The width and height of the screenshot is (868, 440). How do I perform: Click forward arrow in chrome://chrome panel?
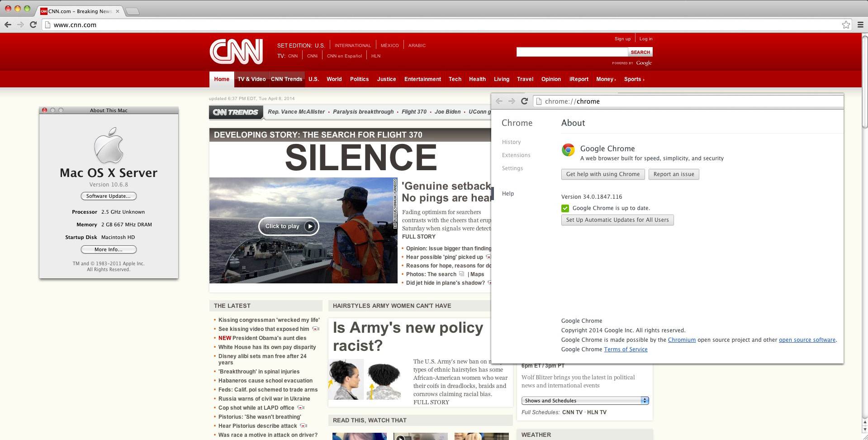(512, 101)
